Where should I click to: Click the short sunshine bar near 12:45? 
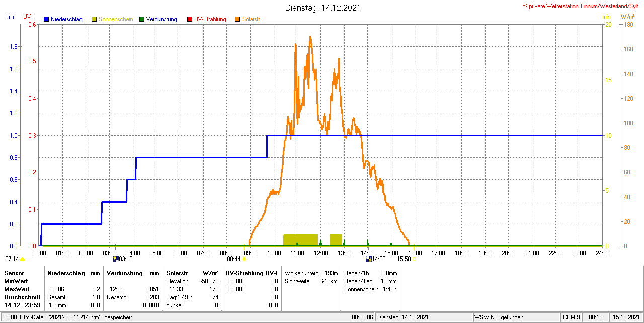click(x=336, y=240)
